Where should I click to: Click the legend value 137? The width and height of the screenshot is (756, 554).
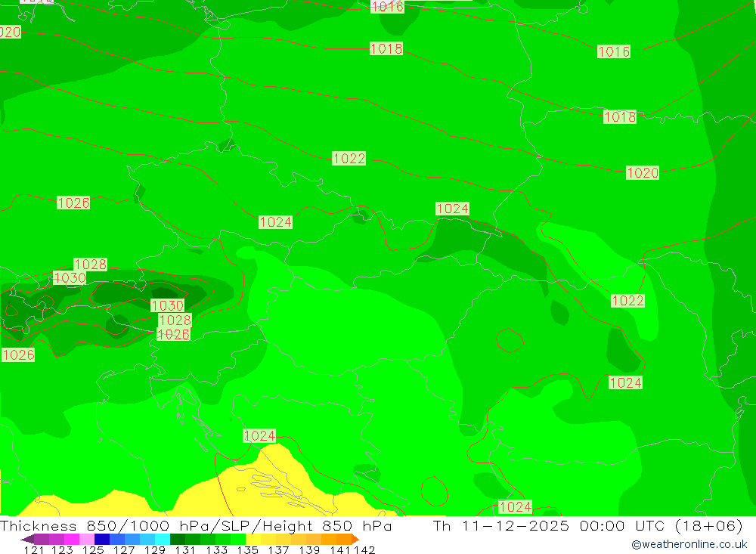278,549
